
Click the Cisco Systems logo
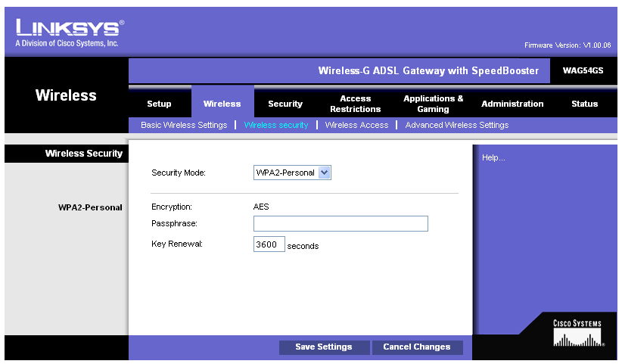[578, 333]
